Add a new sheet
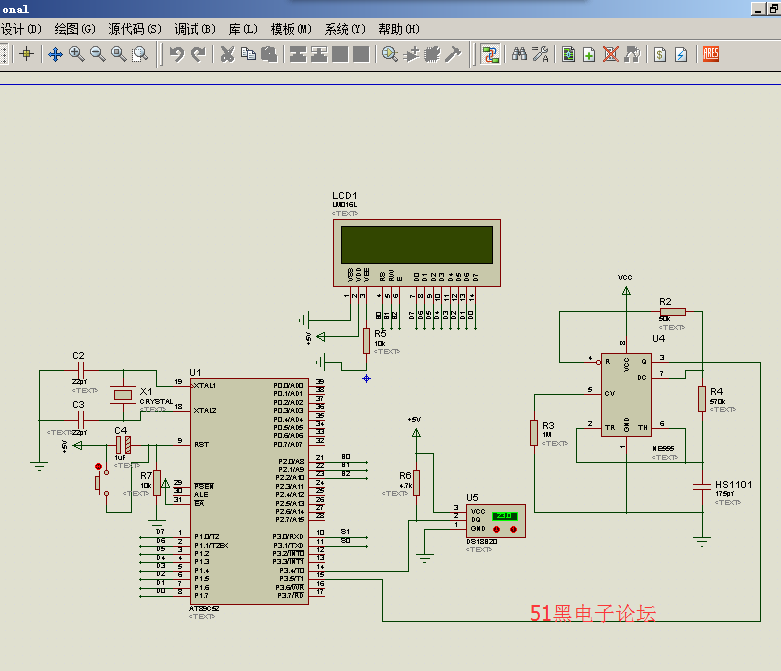This screenshot has height=671, width=781. pos(589,54)
